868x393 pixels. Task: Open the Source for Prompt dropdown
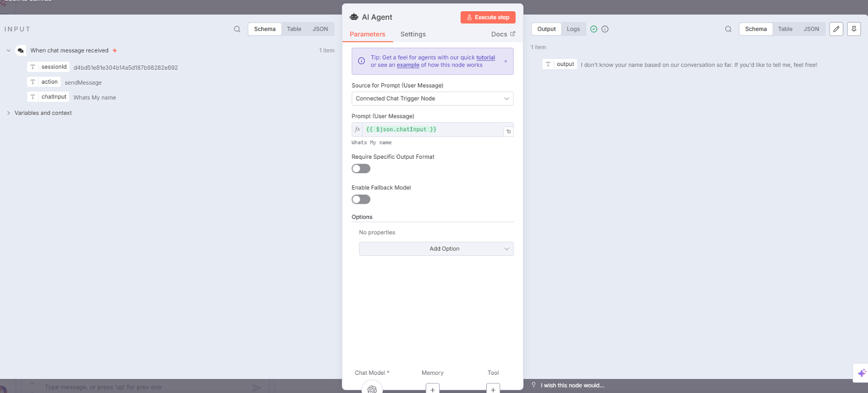click(432, 99)
